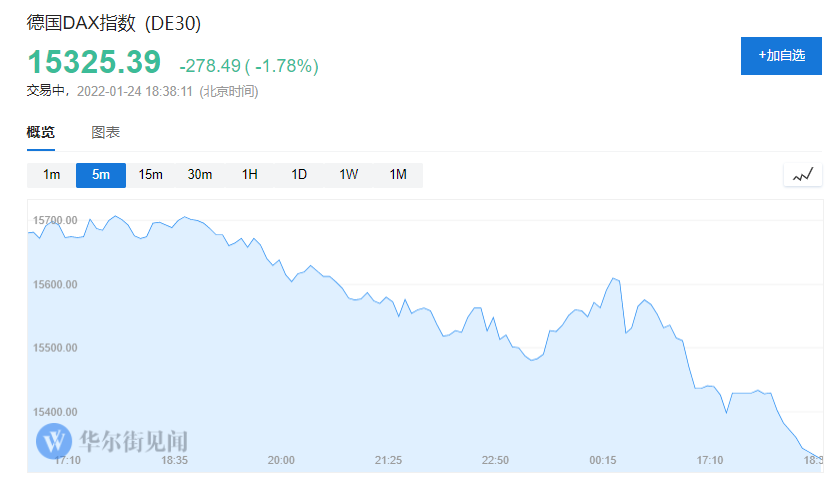Click the -278.49 (-1.78%) change figure
839x481 pixels.
249,66
